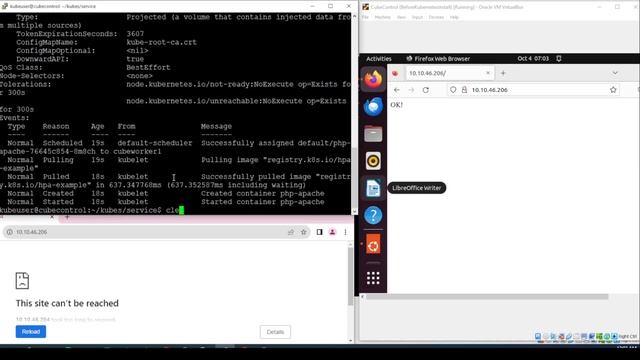Viewport: 640px width, 360px height.
Task: Open Chrome three-dot menu
Action: click(345, 232)
